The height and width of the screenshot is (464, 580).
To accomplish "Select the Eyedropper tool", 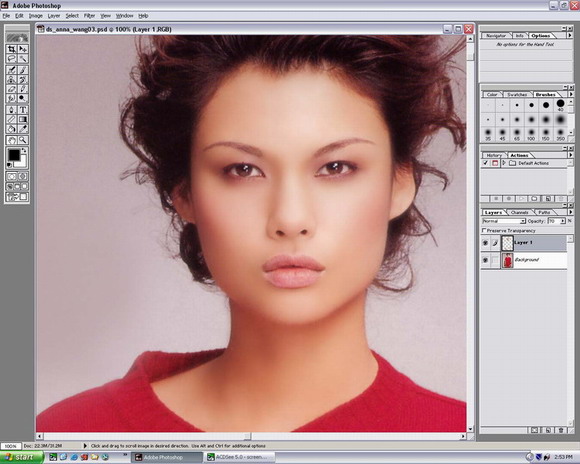I will 23,129.
